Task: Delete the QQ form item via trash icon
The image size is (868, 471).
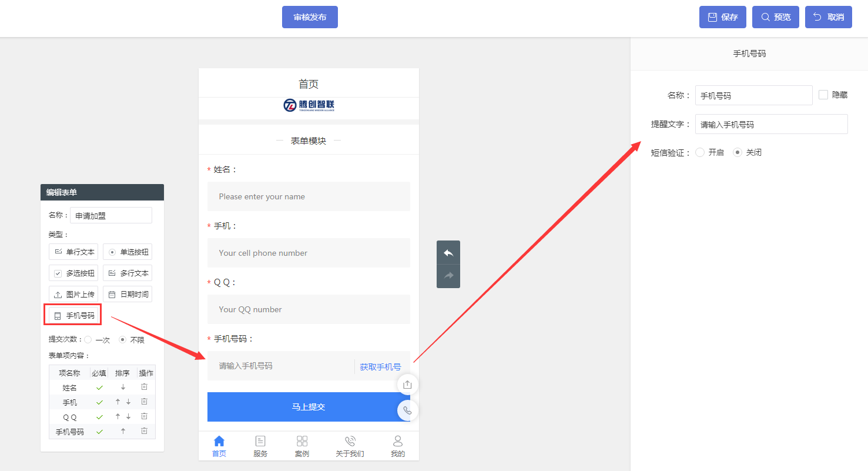Action: [144, 416]
